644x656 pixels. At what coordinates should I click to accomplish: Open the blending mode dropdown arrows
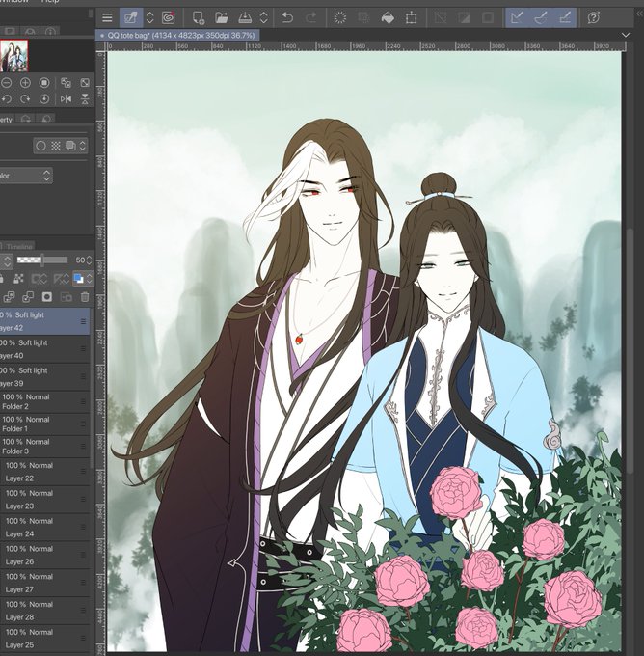7,260
